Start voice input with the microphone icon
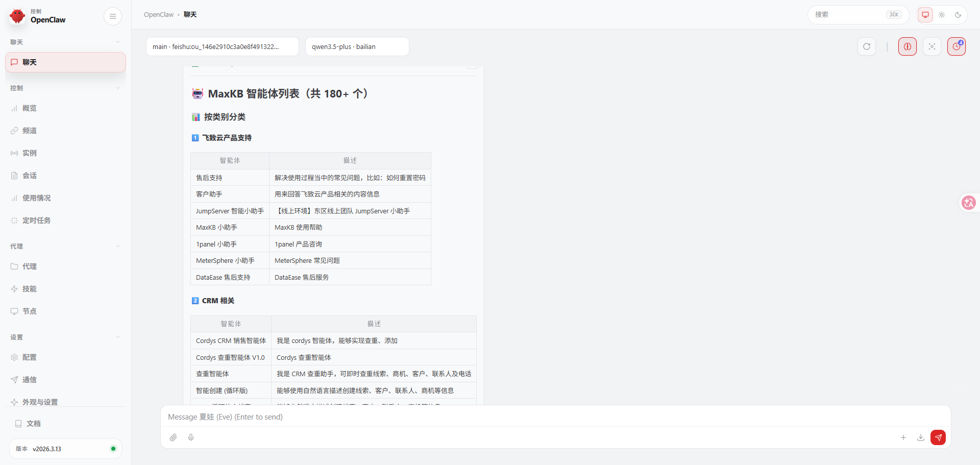 pos(191,437)
